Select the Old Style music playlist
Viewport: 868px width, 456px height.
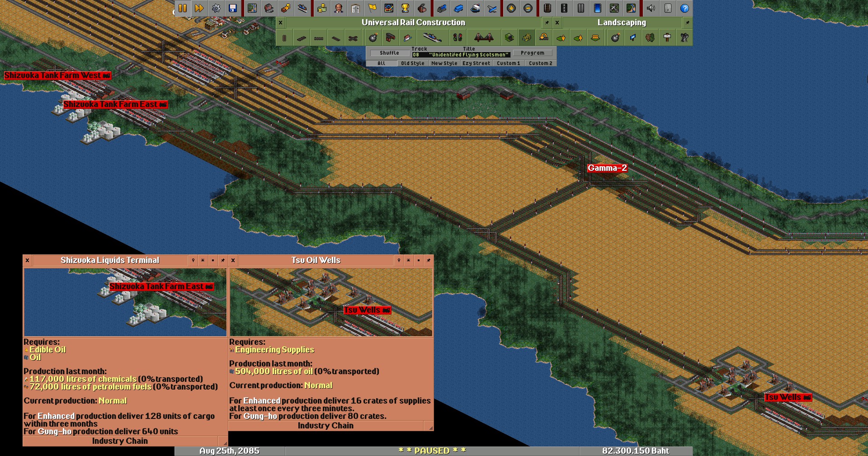(x=412, y=63)
